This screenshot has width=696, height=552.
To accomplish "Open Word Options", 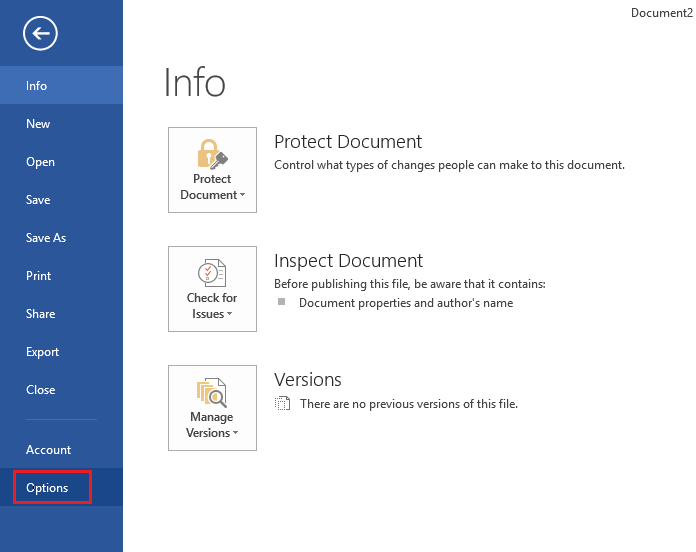I will point(61,487).
